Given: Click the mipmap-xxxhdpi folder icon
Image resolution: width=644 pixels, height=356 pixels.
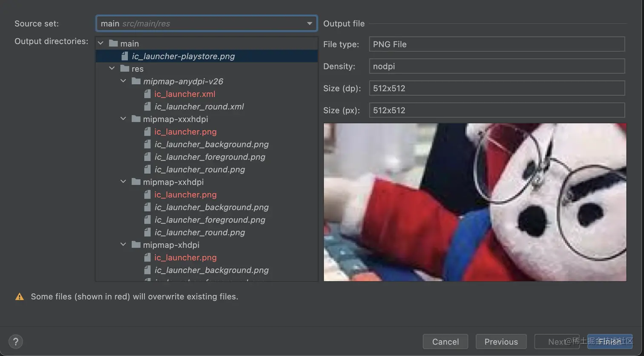Looking at the screenshot, I should click(136, 119).
